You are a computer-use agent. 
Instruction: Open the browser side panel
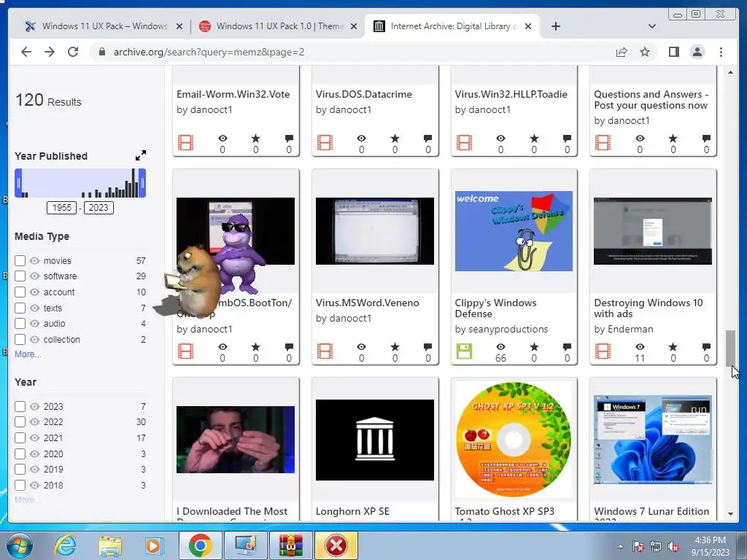[673, 52]
